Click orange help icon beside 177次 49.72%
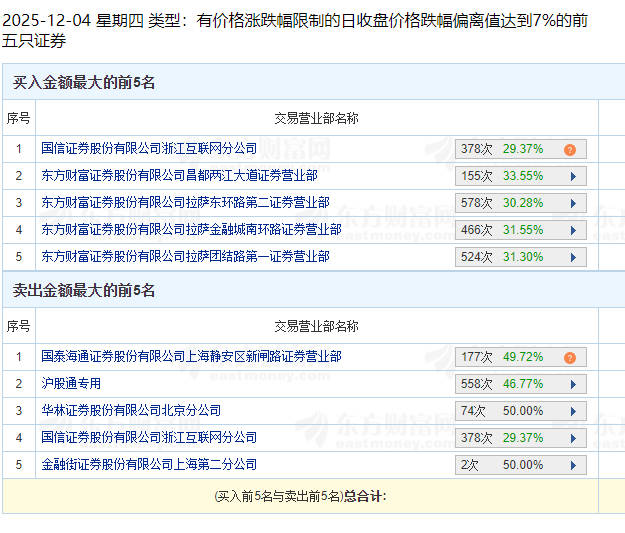The height and width of the screenshot is (533, 625). point(570,358)
